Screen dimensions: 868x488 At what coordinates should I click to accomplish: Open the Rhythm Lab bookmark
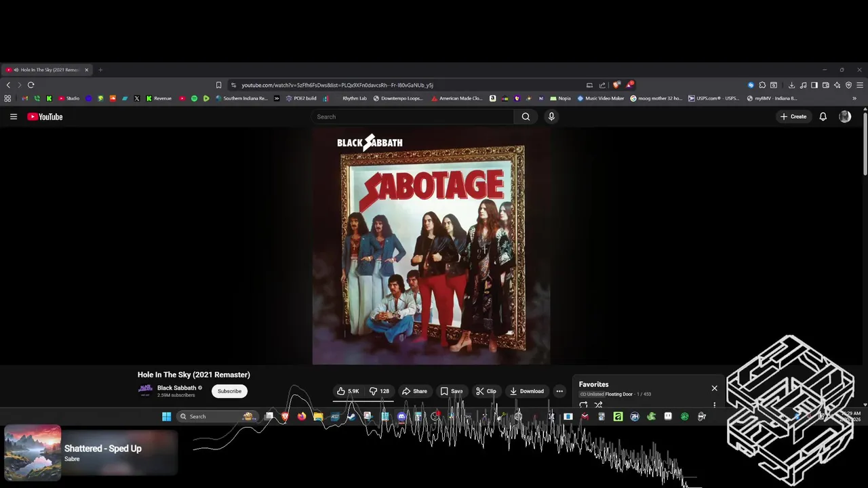tap(354, 98)
